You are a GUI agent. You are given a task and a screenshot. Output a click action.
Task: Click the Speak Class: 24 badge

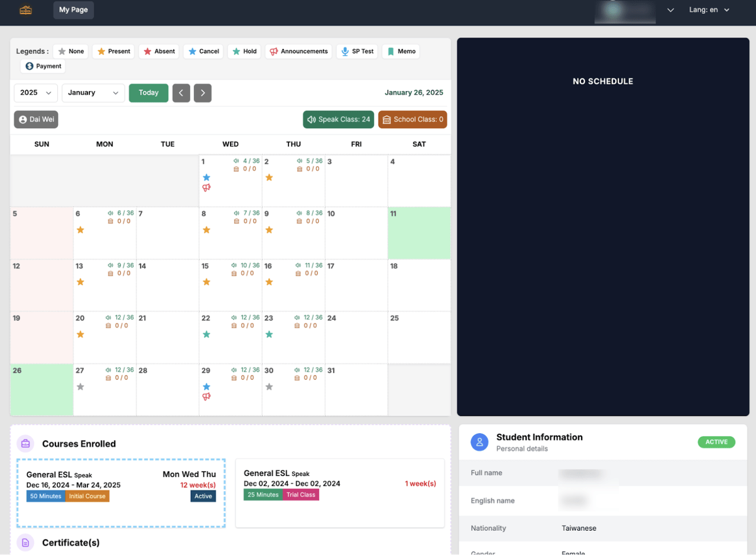click(339, 119)
